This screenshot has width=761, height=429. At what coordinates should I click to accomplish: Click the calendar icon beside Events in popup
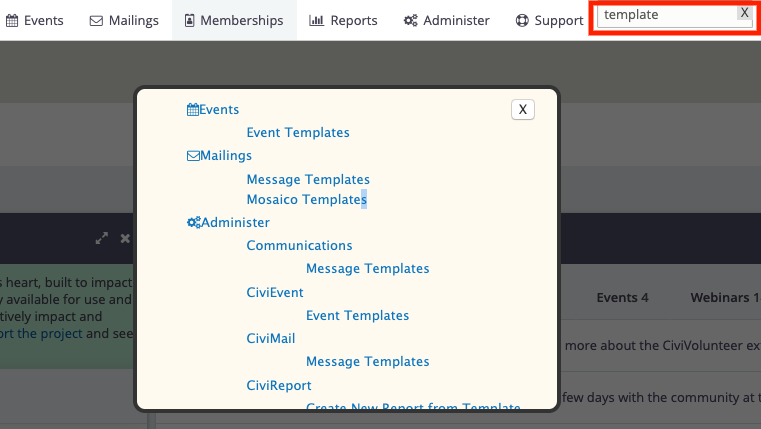[193, 110]
